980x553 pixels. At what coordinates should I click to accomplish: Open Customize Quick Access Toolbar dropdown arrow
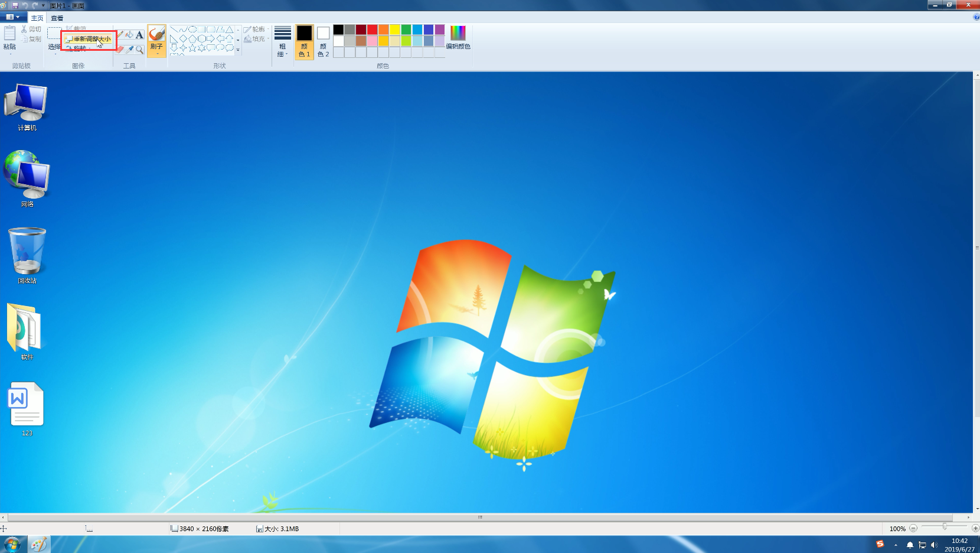point(43,5)
